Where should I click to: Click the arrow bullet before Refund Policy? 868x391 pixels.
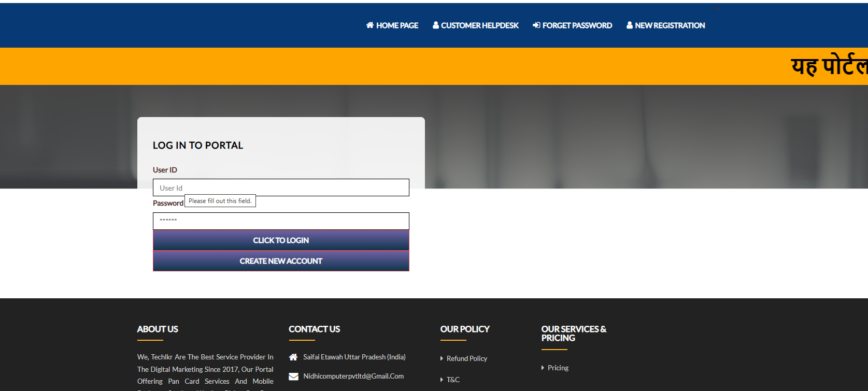442,358
